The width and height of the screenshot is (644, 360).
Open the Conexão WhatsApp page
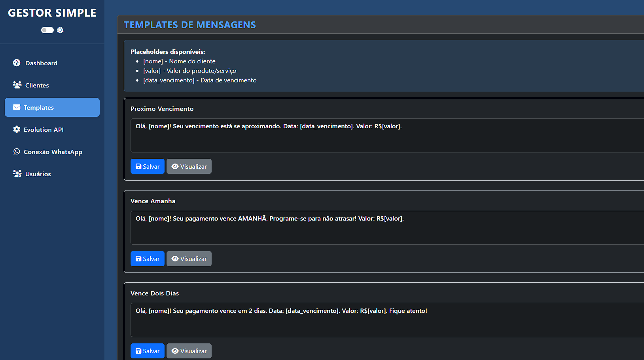53,152
